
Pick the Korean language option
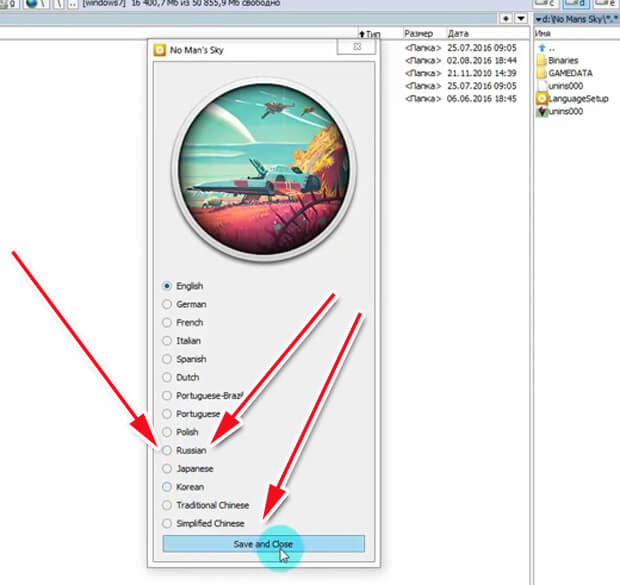167,487
